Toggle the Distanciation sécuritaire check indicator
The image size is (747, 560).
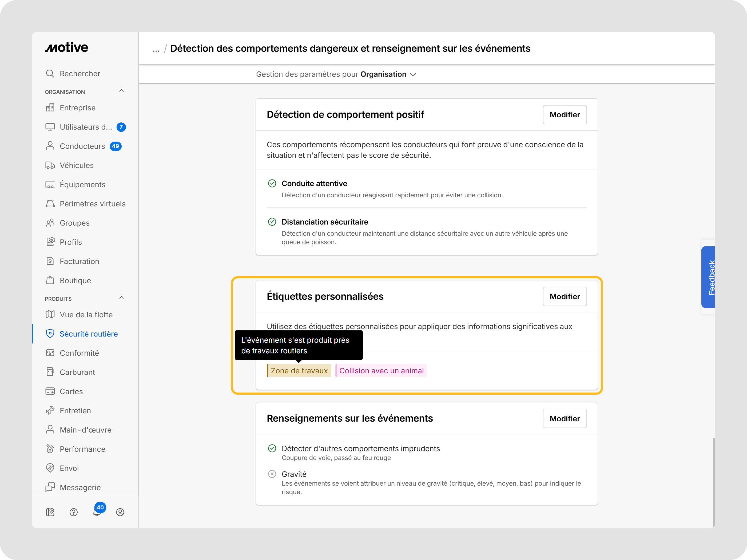[x=272, y=222]
